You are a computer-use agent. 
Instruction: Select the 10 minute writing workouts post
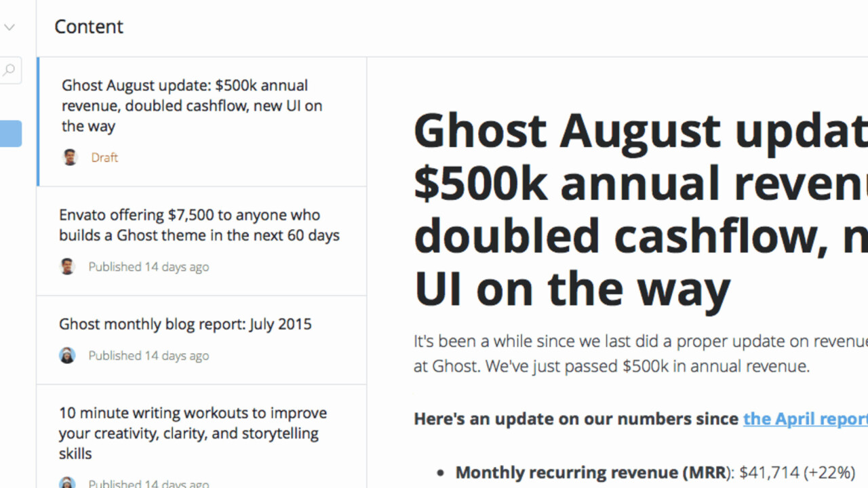point(194,433)
